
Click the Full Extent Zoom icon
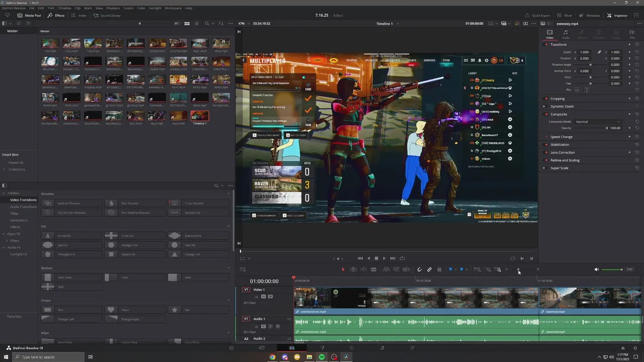click(477, 269)
